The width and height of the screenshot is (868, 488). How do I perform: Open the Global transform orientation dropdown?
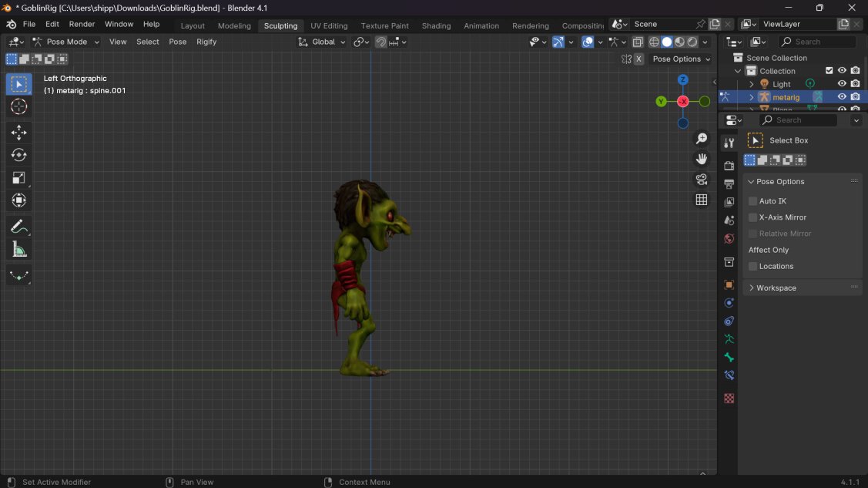322,42
